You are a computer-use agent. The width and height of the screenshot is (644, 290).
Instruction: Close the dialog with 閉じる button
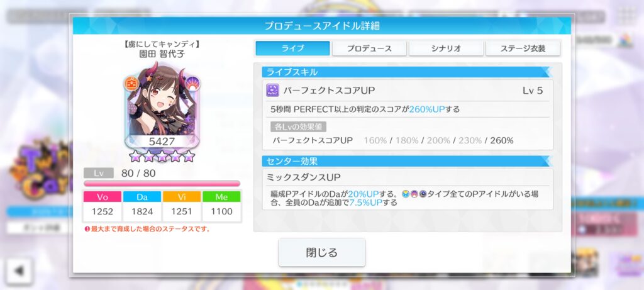click(321, 252)
